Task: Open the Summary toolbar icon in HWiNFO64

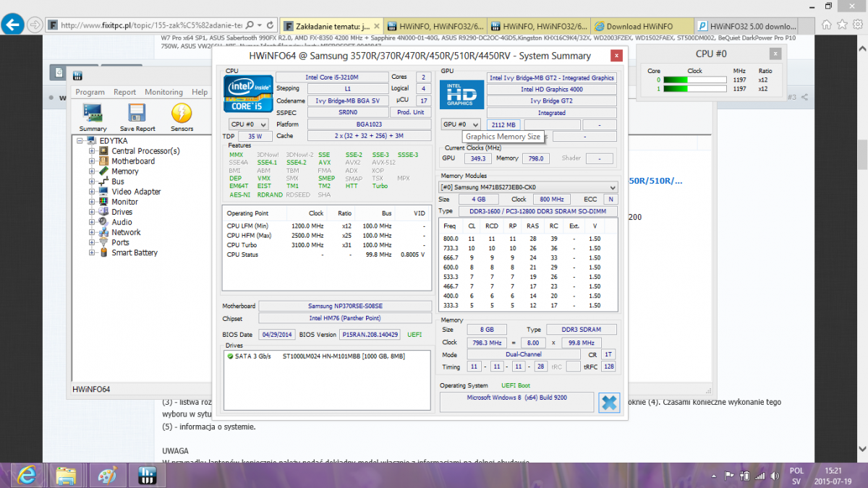Action: (93, 117)
